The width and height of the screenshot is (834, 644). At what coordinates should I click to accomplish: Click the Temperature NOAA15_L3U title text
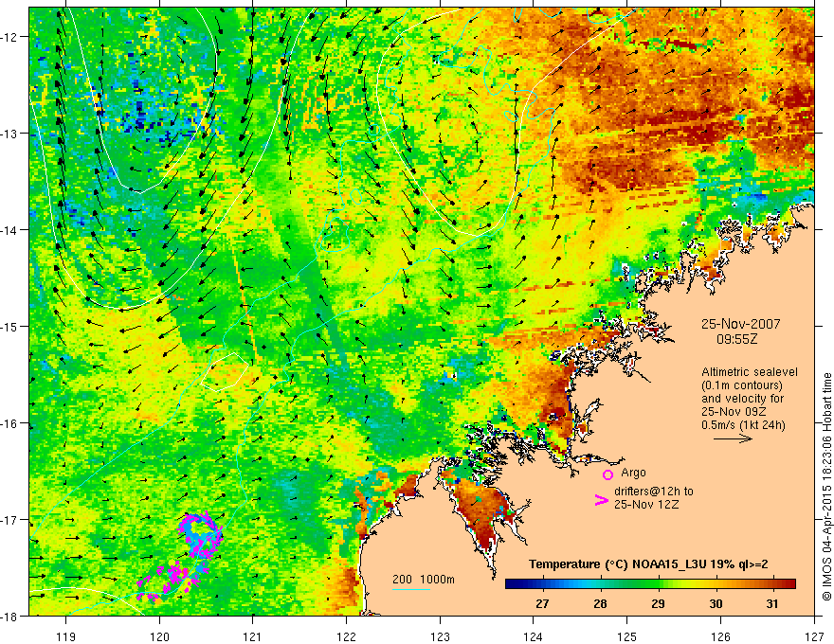click(648, 564)
